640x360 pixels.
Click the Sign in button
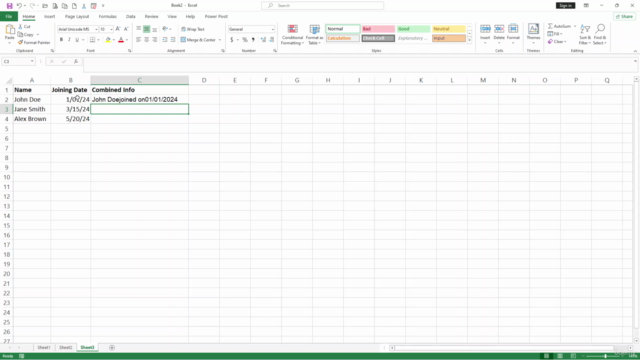click(565, 5)
